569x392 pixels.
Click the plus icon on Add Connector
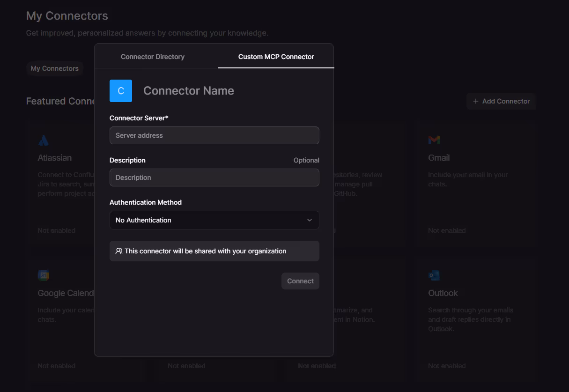click(x=475, y=101)
